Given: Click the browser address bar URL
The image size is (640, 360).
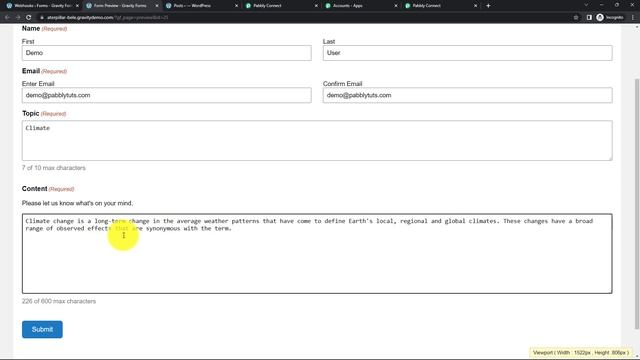Looking at the screenshot, I should [x=107, y=18].
